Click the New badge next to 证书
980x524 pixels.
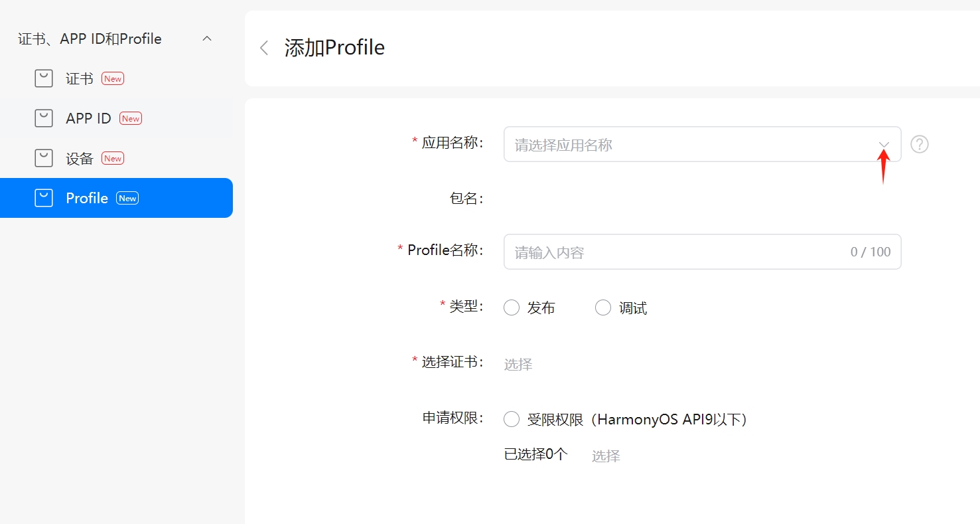click(113, 79)
